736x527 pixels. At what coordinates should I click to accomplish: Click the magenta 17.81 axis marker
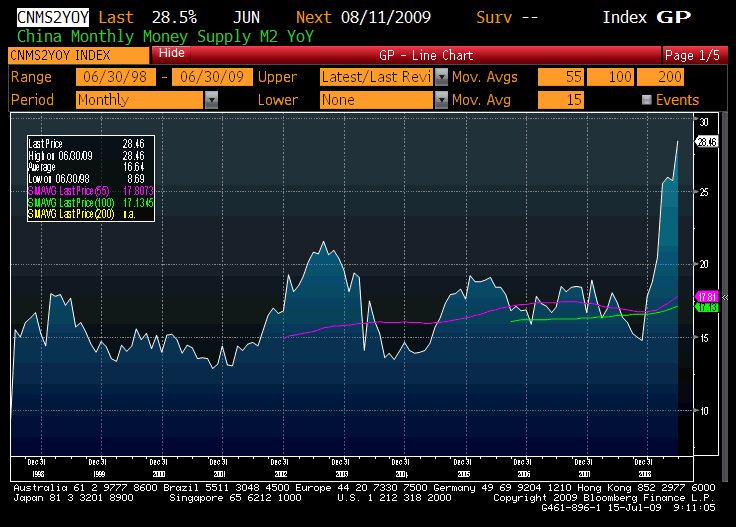(x=706, y=297)
